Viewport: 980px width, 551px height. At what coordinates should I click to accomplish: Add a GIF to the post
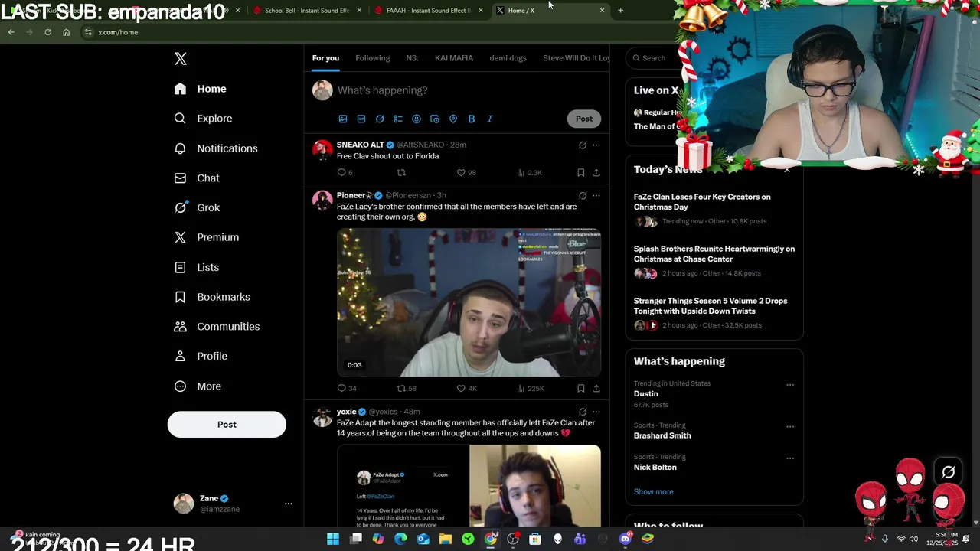click(361, 119)
